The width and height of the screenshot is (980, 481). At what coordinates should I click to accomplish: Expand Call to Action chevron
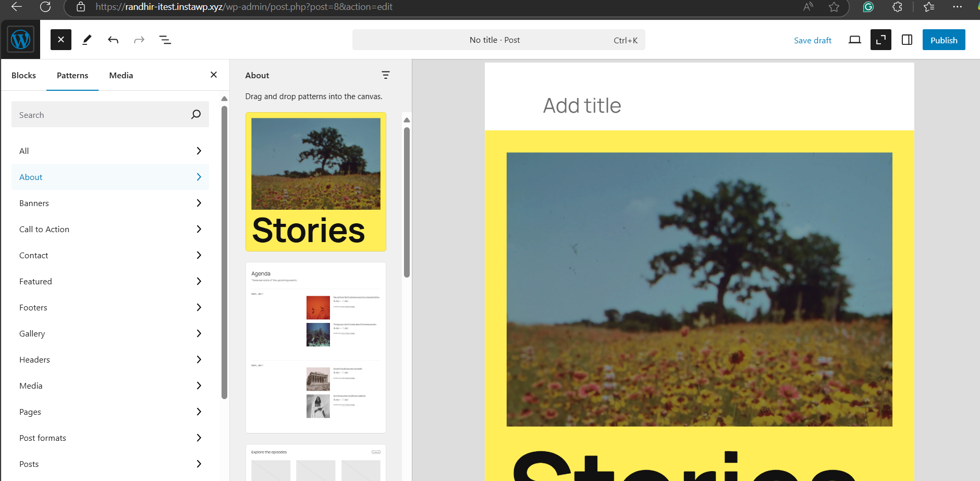[199, 229]
